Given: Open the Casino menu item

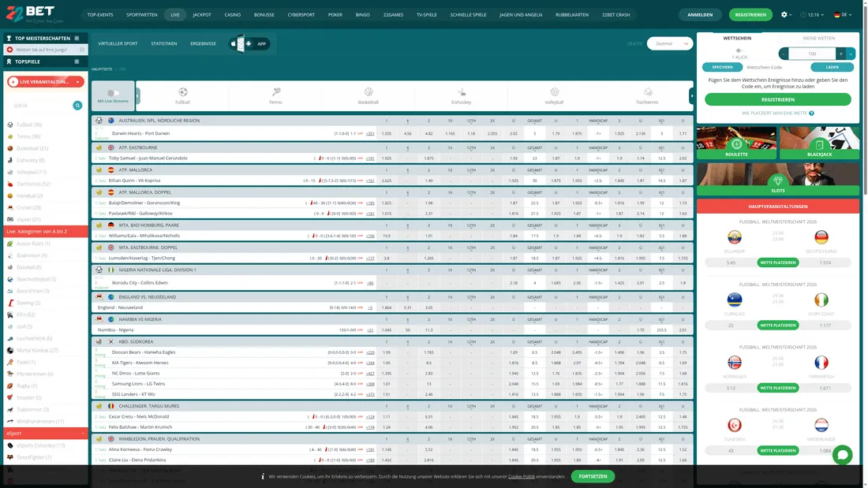Looking at the screenshot, I should click(x=233, y=14).
